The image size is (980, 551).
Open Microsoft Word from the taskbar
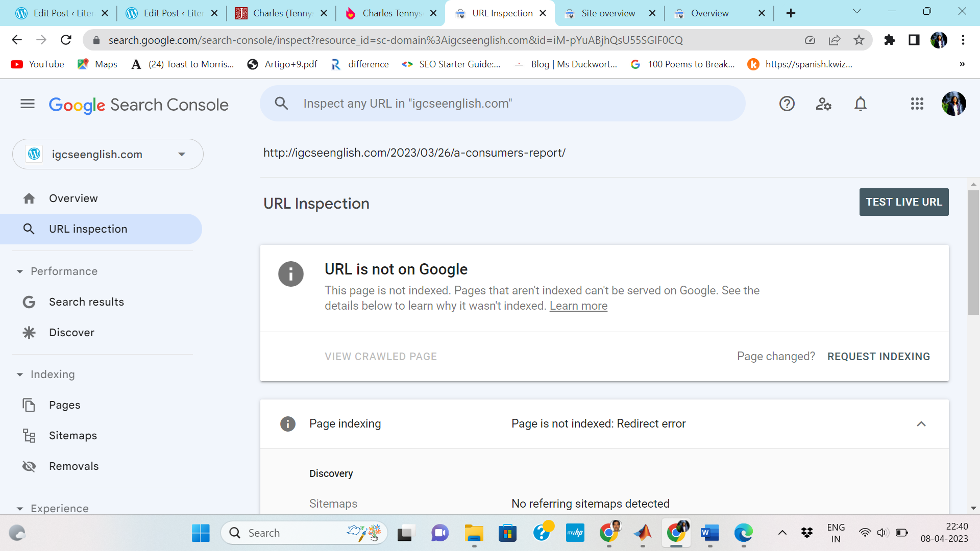pyautogui.click(x=709, y=533)
